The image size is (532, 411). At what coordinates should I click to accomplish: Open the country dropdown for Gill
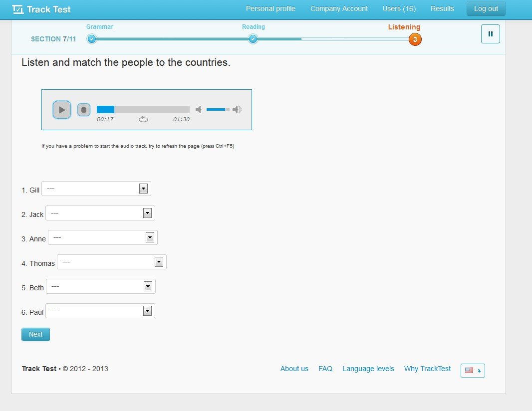(x=96, y=189)
